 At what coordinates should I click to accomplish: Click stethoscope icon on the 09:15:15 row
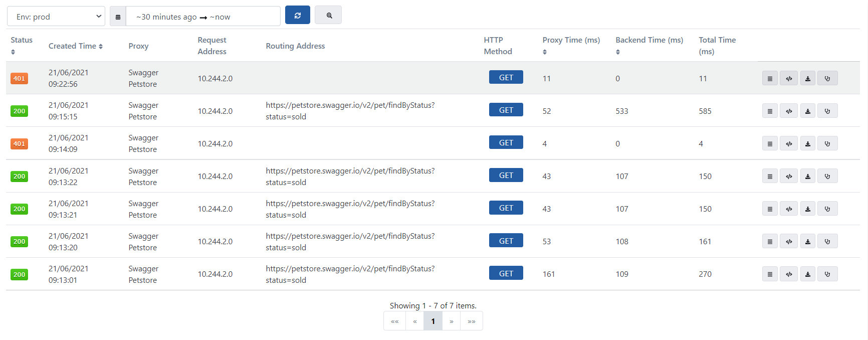click(x=827, y=111)
